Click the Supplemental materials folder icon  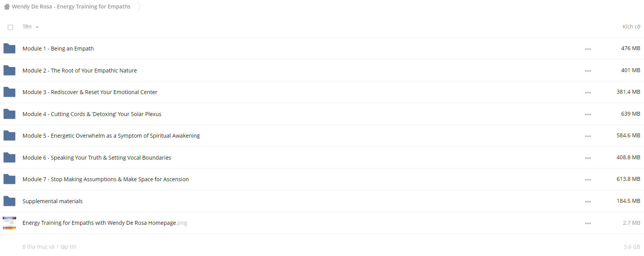click(9, 201)
